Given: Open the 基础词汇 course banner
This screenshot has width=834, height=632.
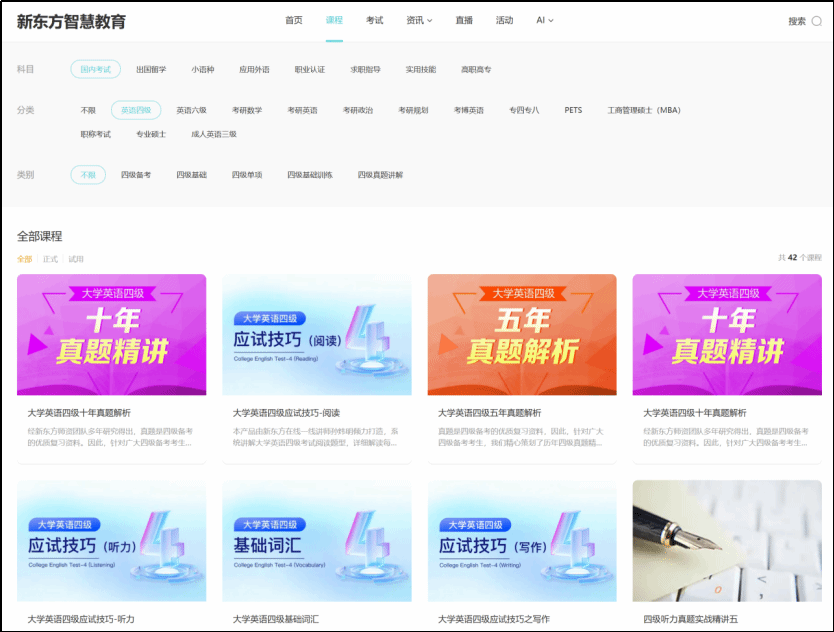Looking at the screenshot, I should pos(316,540).
